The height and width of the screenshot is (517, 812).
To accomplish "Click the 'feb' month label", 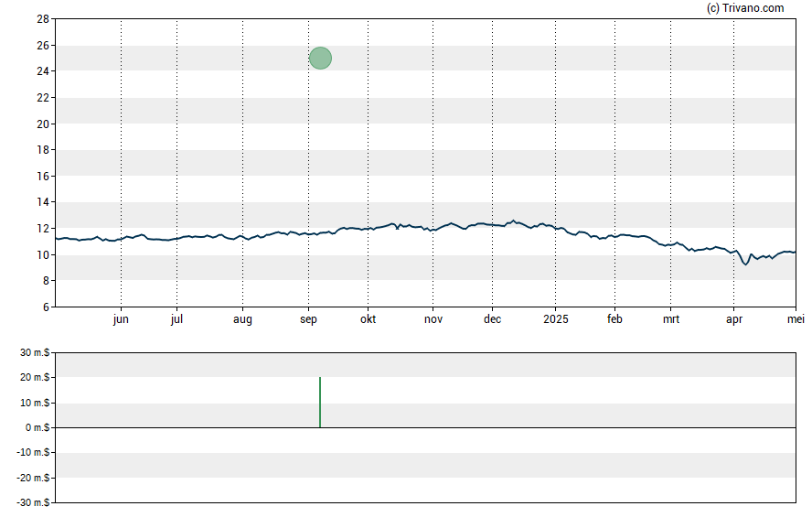I will coord(614,319).
